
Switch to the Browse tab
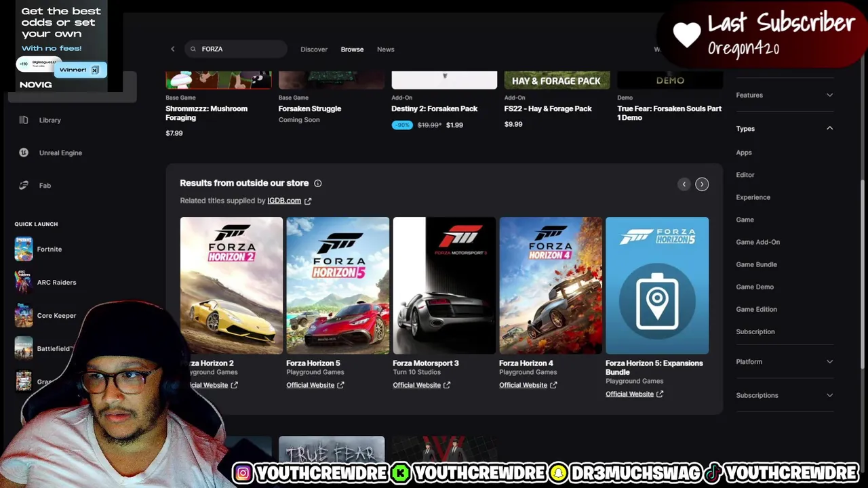click(x=352, y=49)
